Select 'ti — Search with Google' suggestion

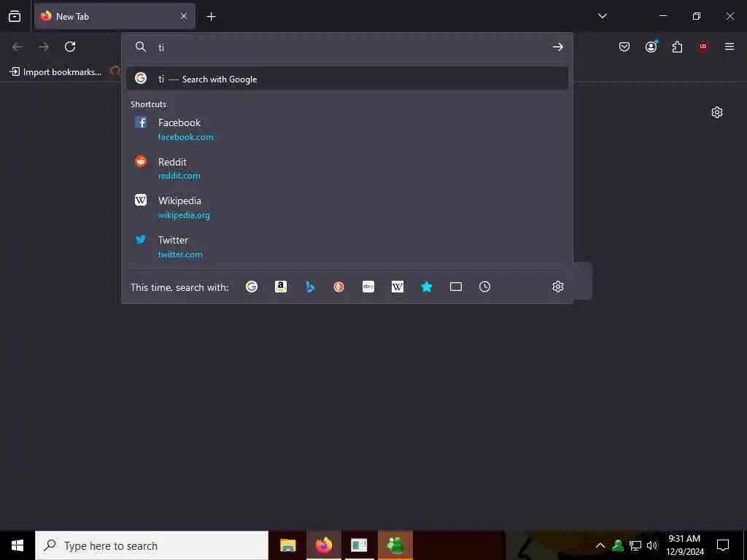347,79
